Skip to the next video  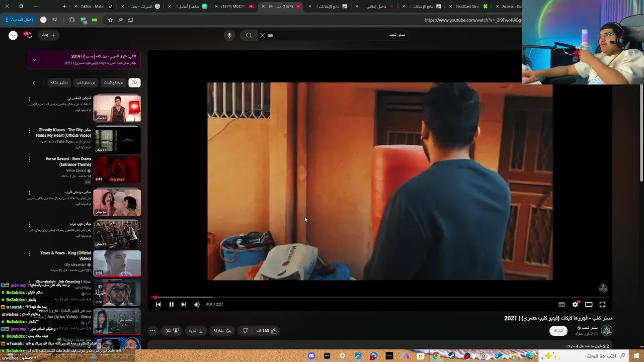184,304
